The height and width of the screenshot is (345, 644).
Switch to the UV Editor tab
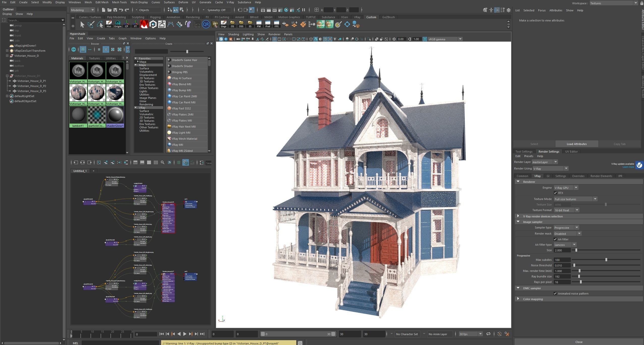point(571,152)
